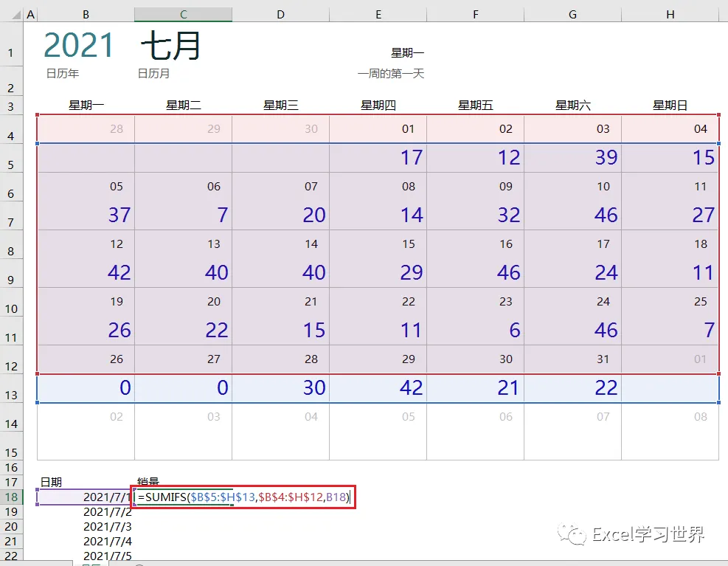Click the 一周的第一天 label

tap(391, 73)
